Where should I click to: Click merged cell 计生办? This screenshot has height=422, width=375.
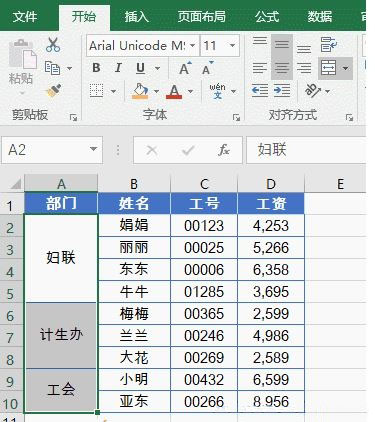tap(61, 335)
